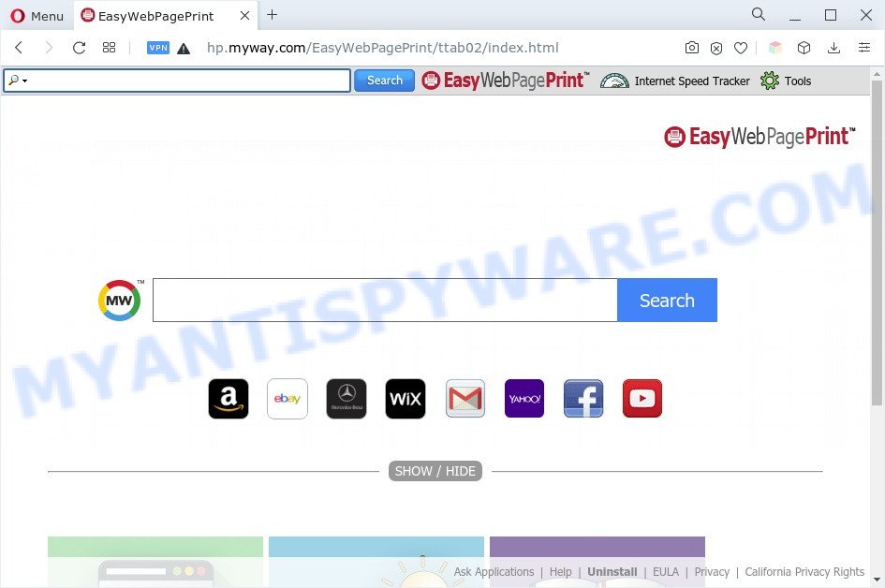Click the security warning triangle icon
This screenshot has width=885, height=588.
pyautogui.click(x=183, y=49)
